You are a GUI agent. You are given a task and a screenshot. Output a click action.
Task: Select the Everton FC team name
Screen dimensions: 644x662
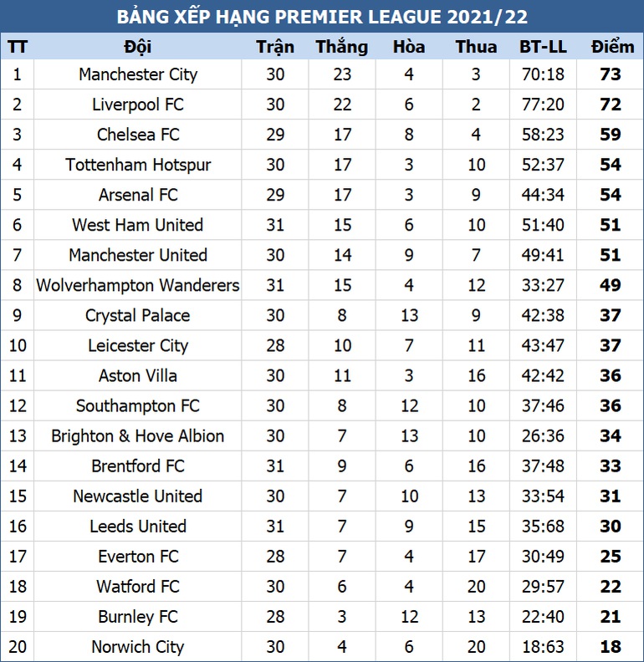[138, 556]
